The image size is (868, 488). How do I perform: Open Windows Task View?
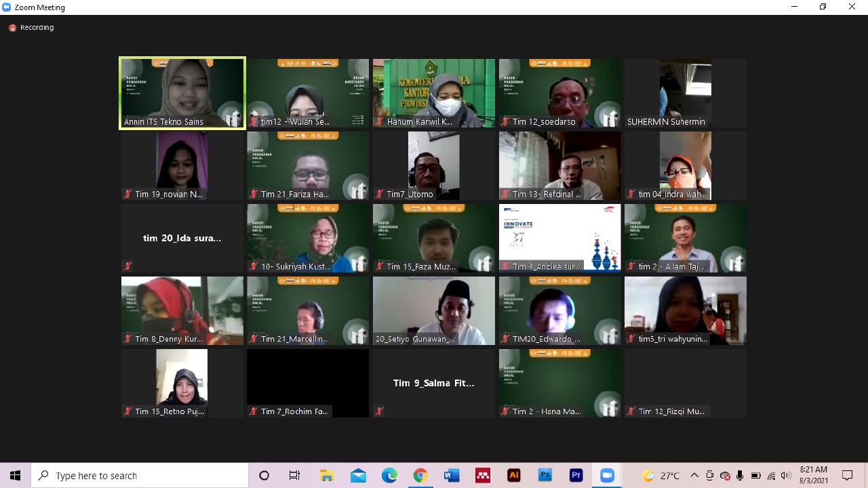coord(294,475)
